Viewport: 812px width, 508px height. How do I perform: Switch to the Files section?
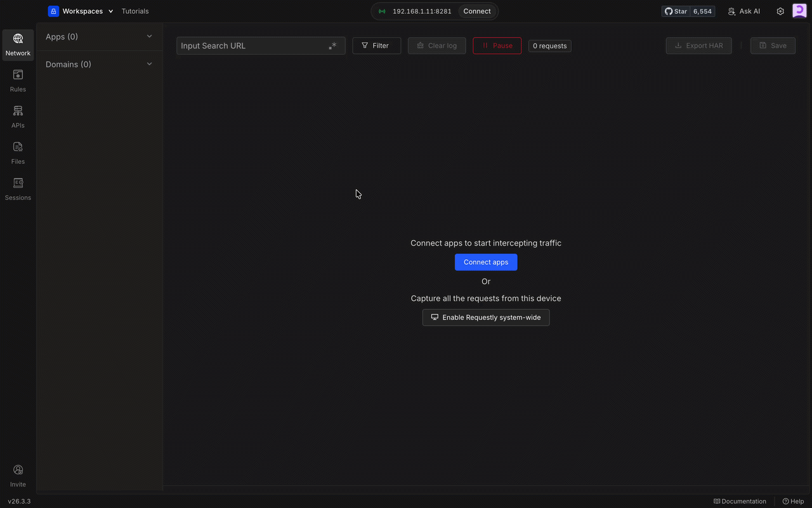pyautogui.click(x=18, y=154)
